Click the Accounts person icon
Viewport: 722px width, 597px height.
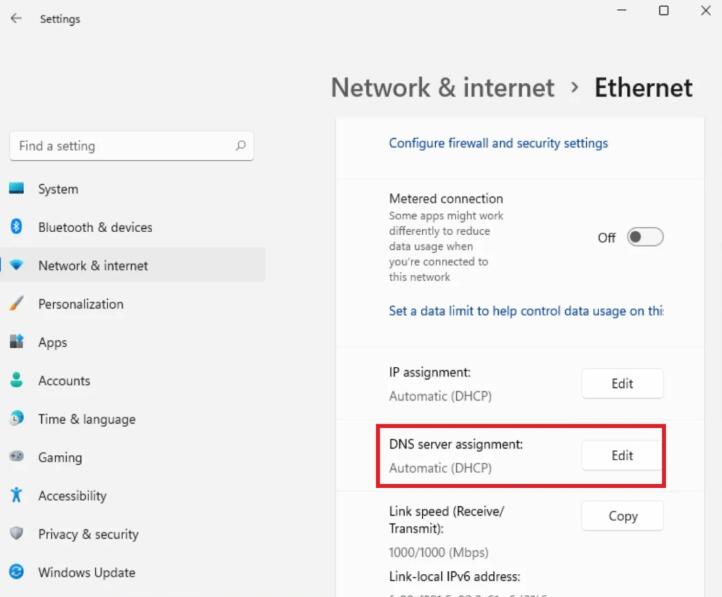[x=16, y=380]
